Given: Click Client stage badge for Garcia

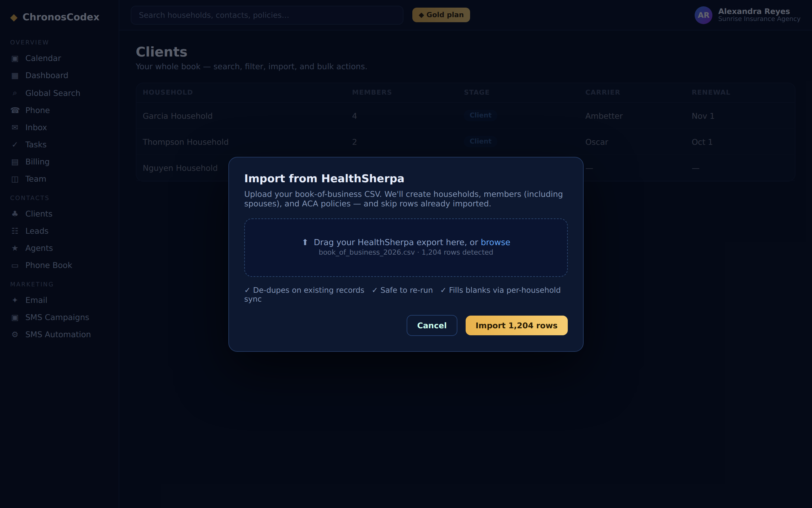Looking at the screenshot, I should tap(480, 115).
